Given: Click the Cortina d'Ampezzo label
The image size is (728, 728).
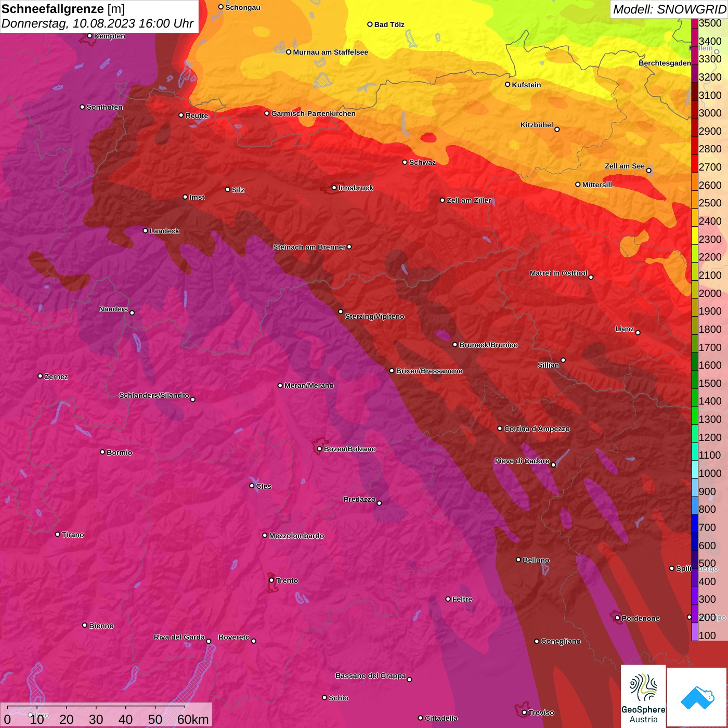Looking at the screenshot, I should [x=537, y=428].
